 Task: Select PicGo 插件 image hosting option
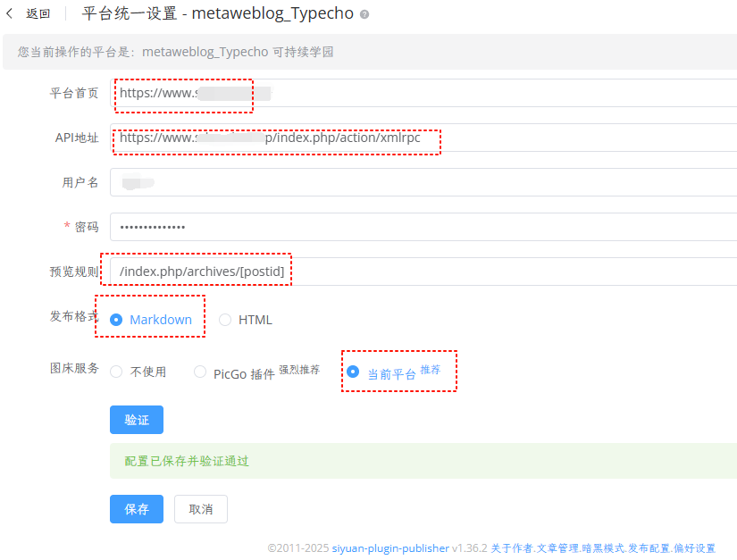pos(200,372)
